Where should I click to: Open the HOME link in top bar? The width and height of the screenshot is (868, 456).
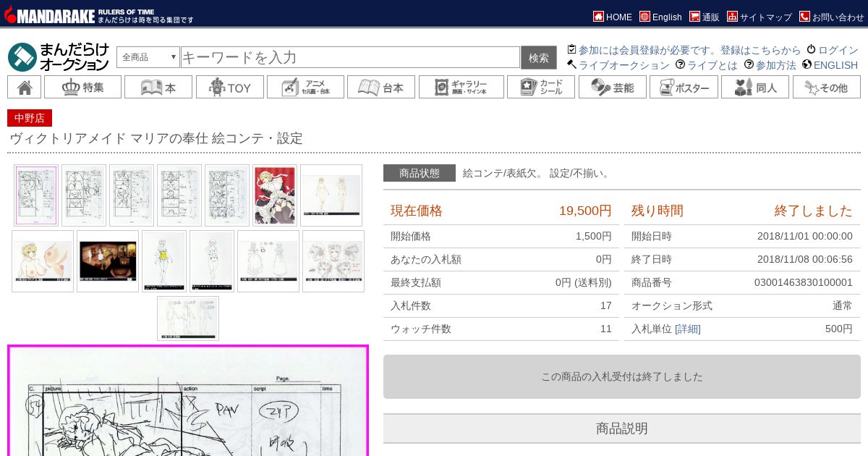pyautogui.click(x=612, y=17)
